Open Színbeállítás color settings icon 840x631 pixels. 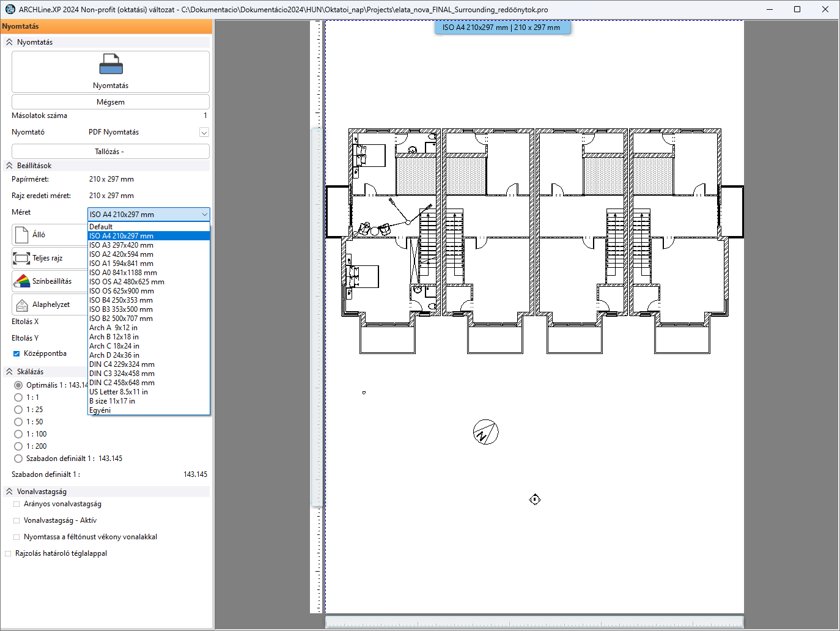click(x=22, y=281)
